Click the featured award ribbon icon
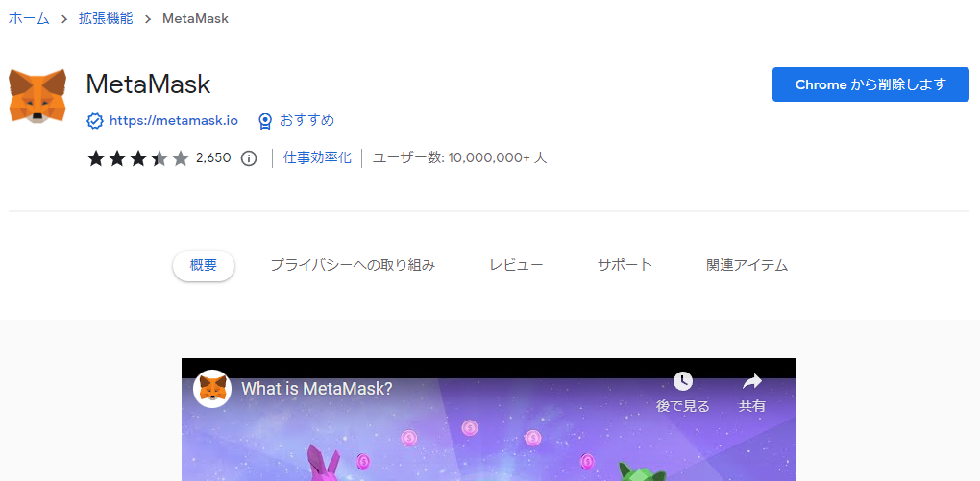This screenshot has width=980, height=481. point(265,121)
